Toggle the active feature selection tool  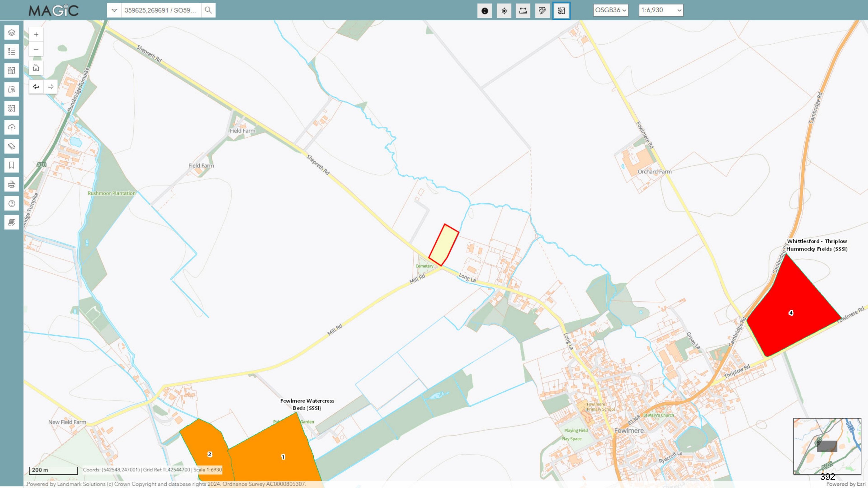click(561, 11)
